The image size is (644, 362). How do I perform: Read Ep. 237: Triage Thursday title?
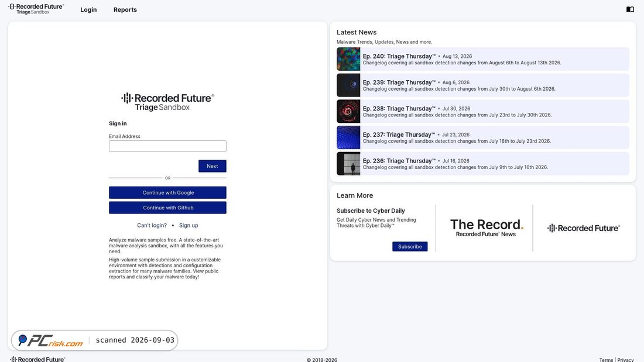click(x=399, y=135)
